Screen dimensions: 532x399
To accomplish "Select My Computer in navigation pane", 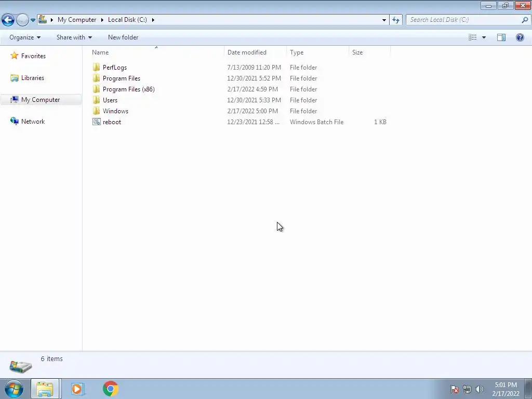I will point(41,99).
